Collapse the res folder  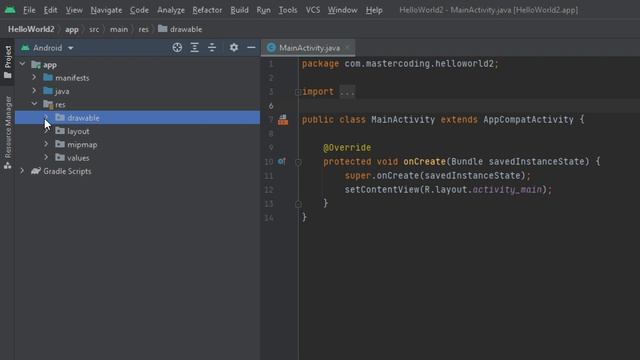click(x=34, y=104)
